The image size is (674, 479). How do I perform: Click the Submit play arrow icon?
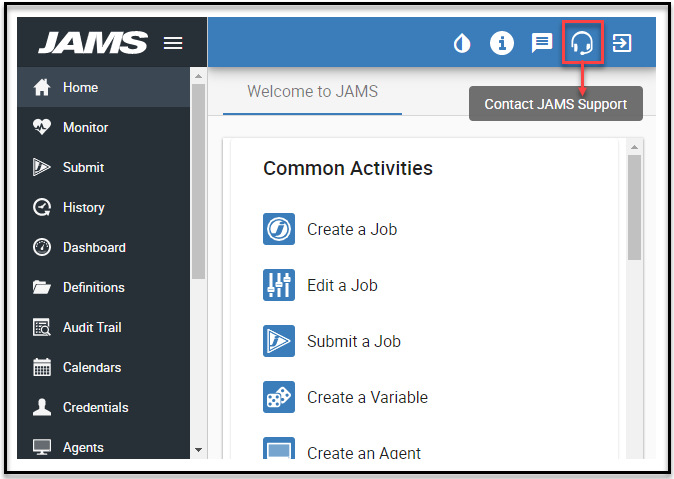click(x=42, y=167)
